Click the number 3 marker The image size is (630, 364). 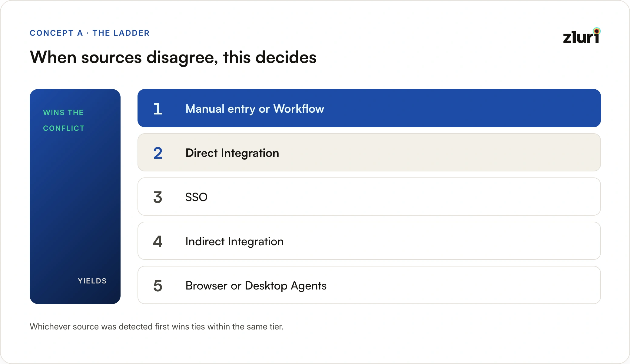tap(158, 197)
